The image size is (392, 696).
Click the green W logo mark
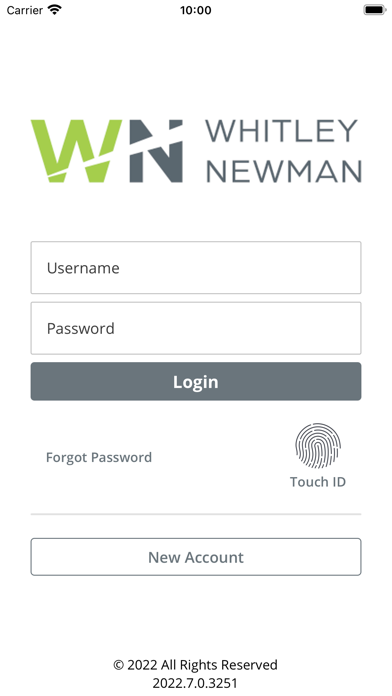pos(76,151)
